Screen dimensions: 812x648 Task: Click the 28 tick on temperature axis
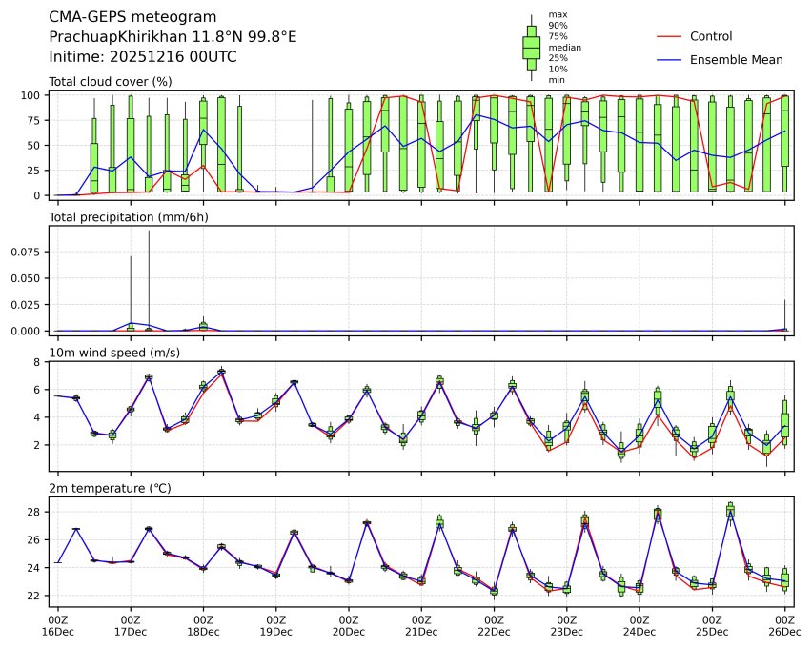point(33,512)
